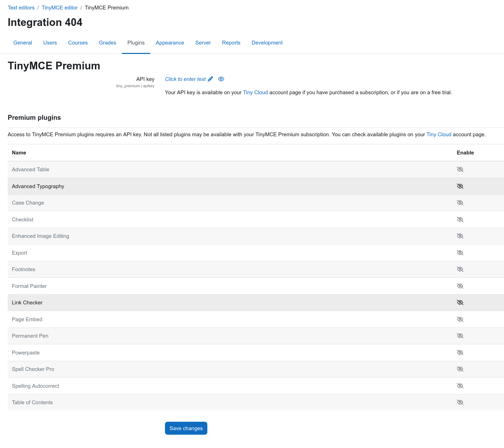Open TinyMCE editor breadcrumb link
The image size is (504, 448).
tap(60, 8)
